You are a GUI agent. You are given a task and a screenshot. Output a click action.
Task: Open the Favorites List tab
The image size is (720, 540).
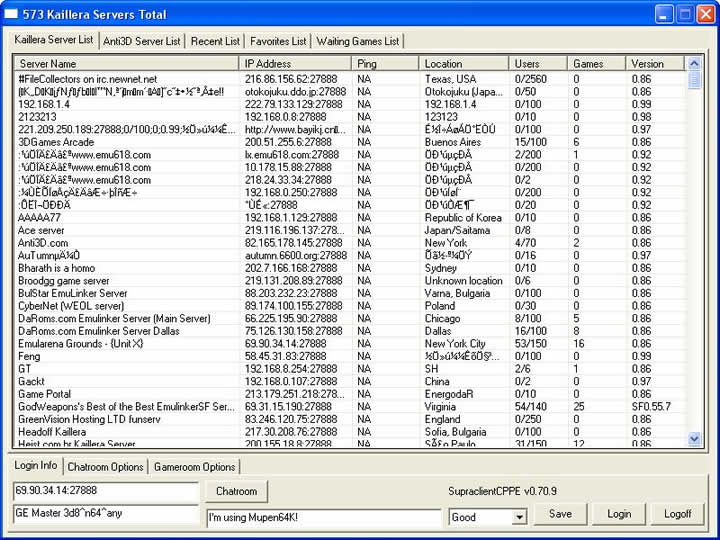coord(278,41)
